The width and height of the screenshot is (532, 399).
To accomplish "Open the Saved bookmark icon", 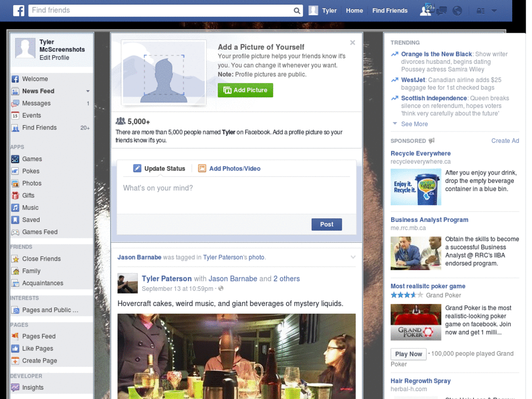I will [x=15, y=220].
